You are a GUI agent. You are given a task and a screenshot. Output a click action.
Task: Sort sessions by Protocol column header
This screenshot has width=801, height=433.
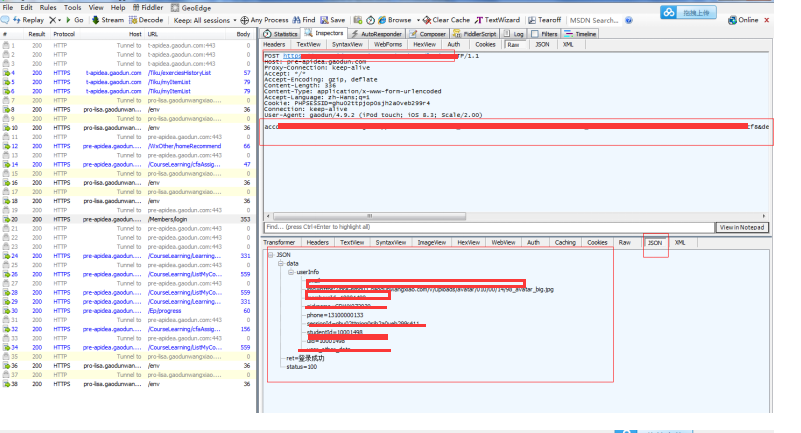pos(64,34)
